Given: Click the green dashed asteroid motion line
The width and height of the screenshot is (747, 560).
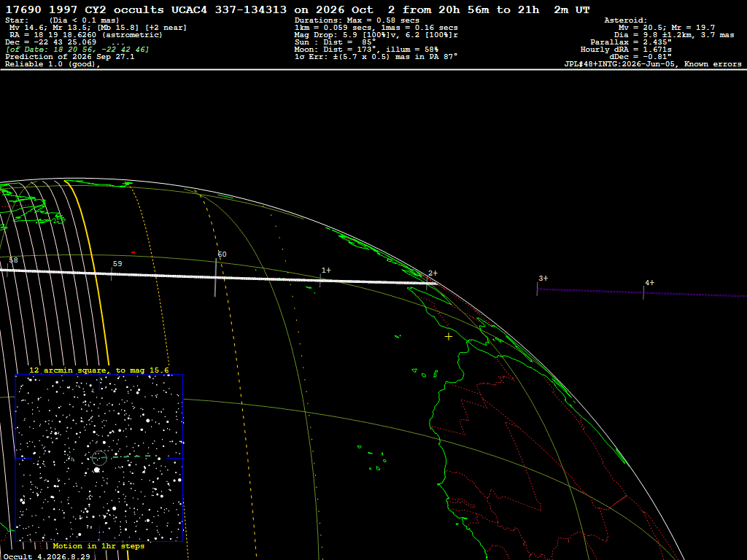Looking at the screenshot, I should coord(126,457).
